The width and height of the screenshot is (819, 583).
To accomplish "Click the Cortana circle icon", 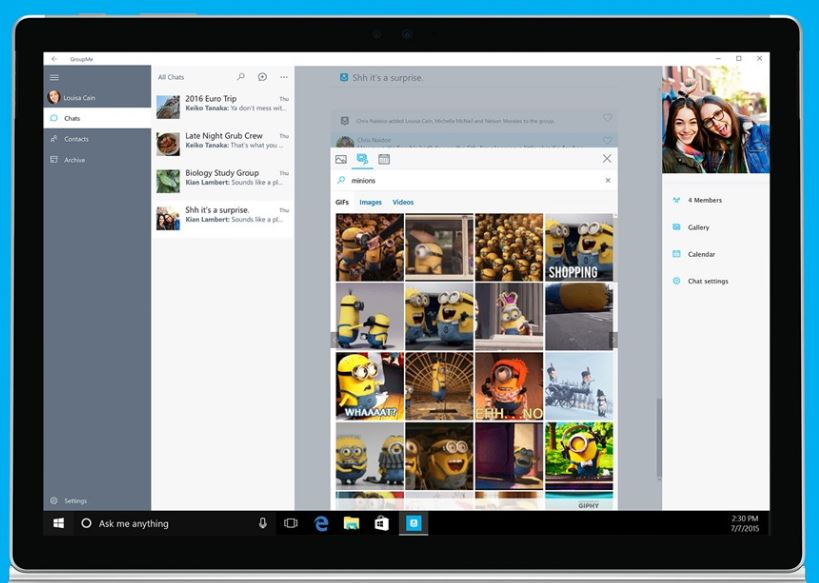I will [x=86, y=523].
